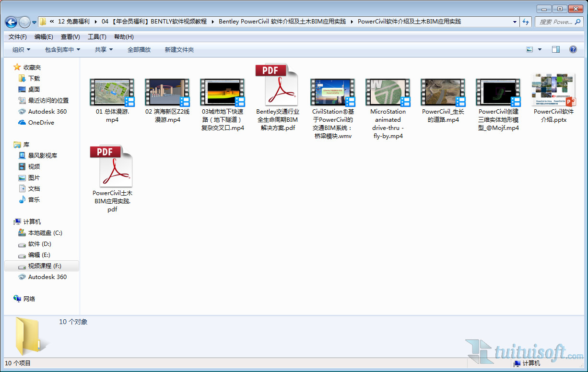This screenshot has width=588, height=372.
Task: Select 本地磁盘 (C:) in navigation pane
Action: click(x=45, y=233)
